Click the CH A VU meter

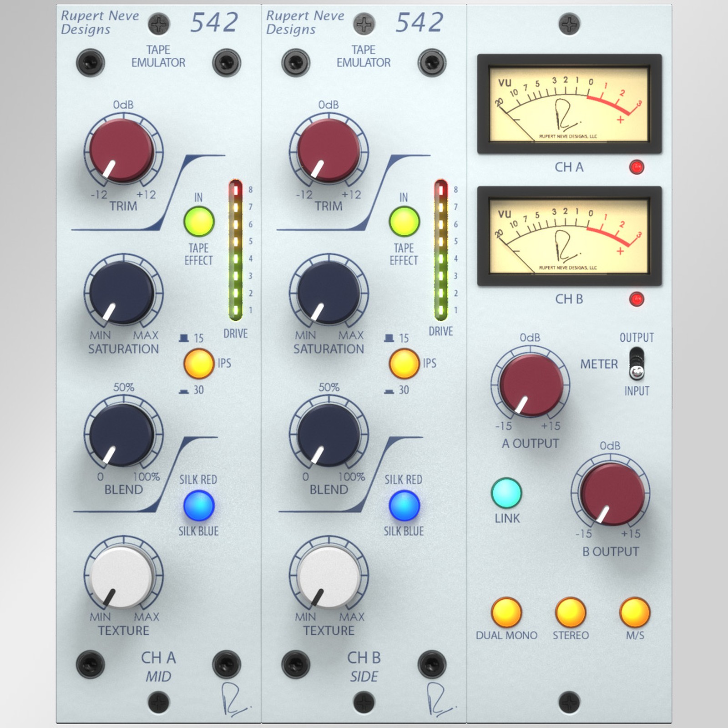click(x=569, y=104)
